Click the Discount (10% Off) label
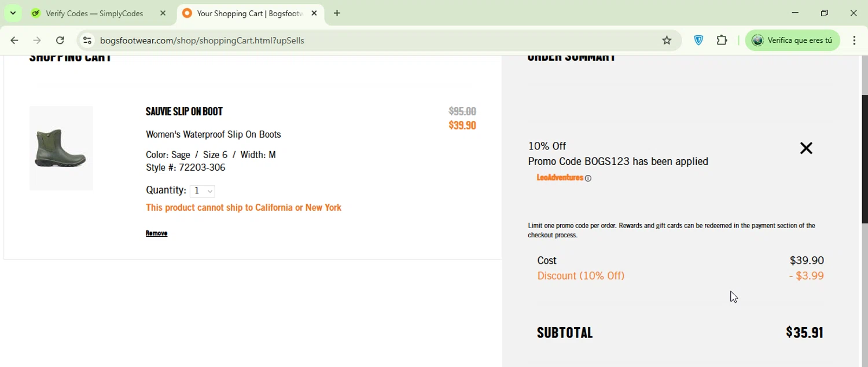The width and height of the screenshot is (868, 367). [581, 276]
